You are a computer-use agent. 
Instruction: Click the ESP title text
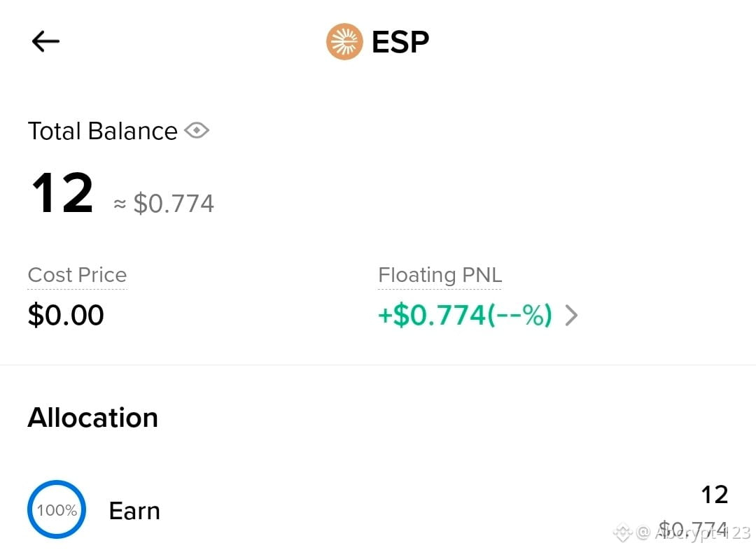tap(400, 42)
